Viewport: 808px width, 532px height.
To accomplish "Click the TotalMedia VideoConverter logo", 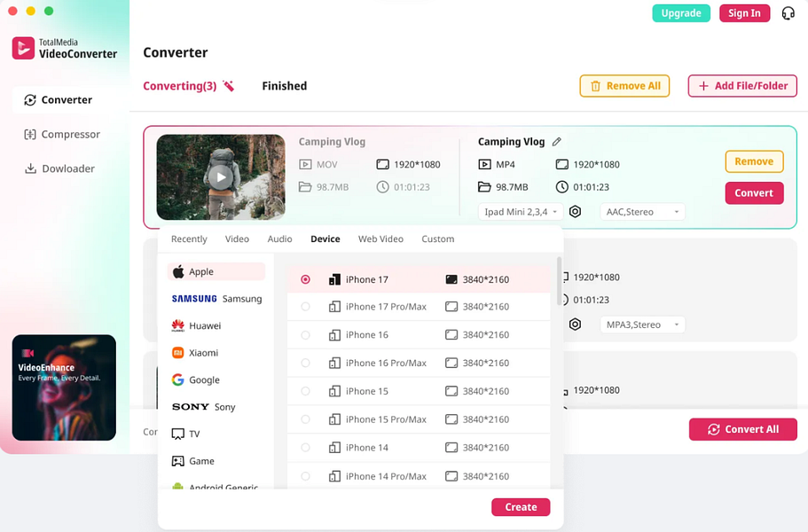I will tap(65, 49).
